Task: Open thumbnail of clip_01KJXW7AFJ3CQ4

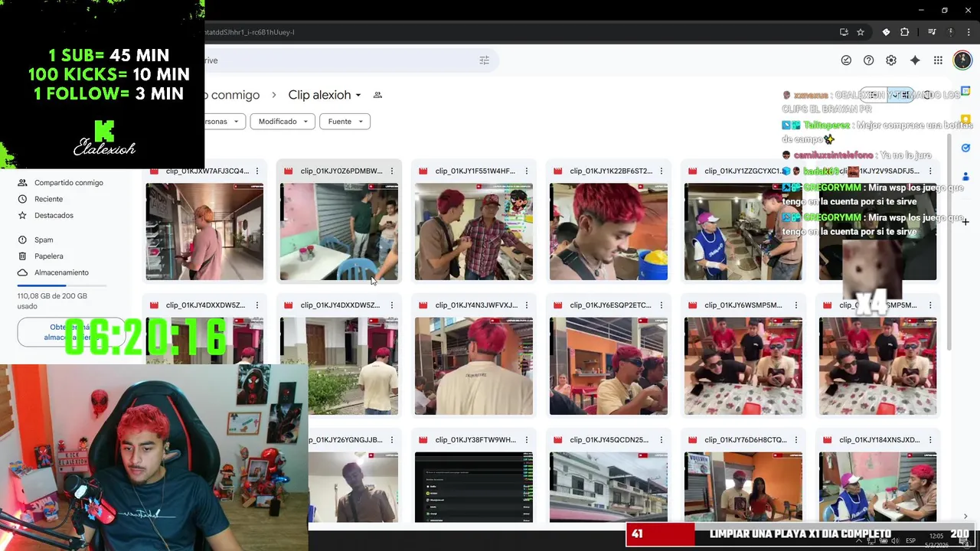Action: (x=204, y=232)
